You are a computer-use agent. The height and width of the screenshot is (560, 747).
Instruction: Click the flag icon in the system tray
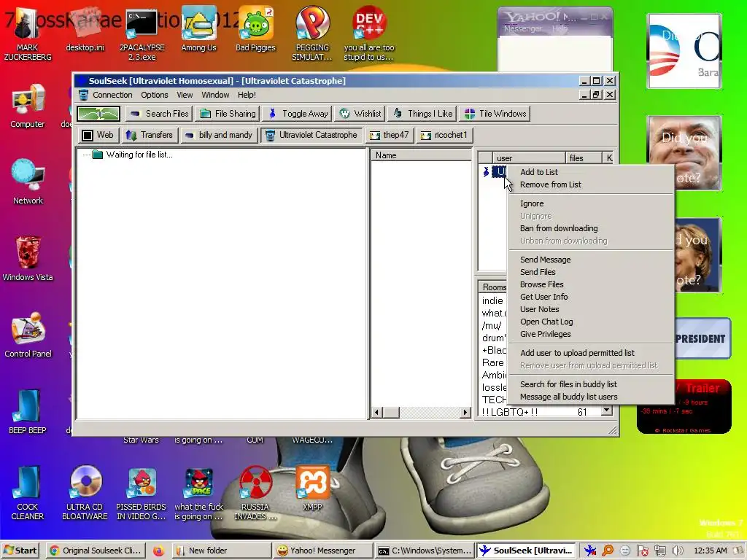click(642, 551)
